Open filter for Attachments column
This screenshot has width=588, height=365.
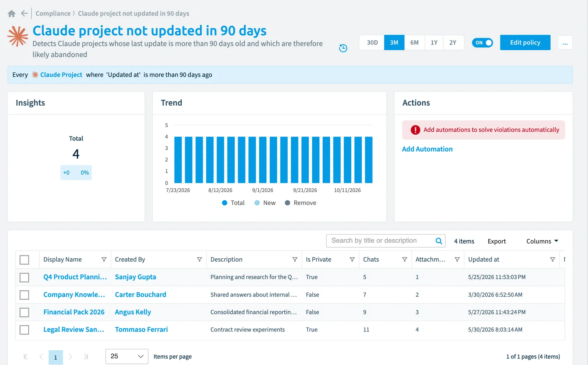[x=457, y=259]
